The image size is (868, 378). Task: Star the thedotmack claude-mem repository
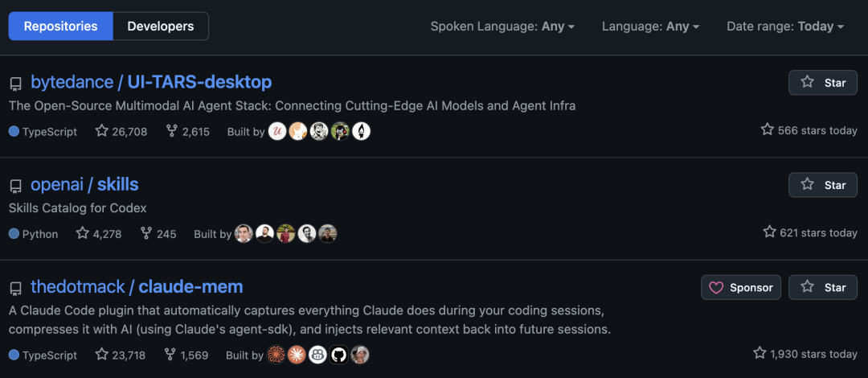pyautogui.click(x=822, y=287)
